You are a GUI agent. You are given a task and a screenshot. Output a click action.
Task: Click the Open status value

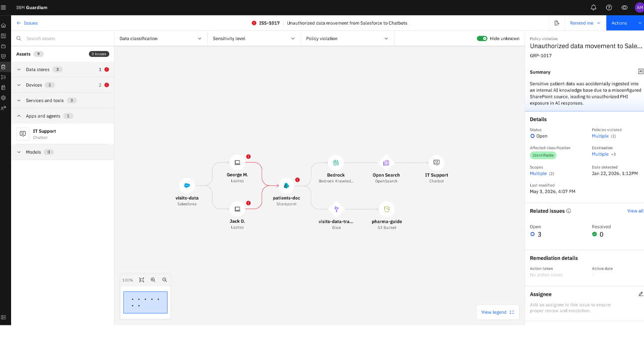(x=539, y=136)
